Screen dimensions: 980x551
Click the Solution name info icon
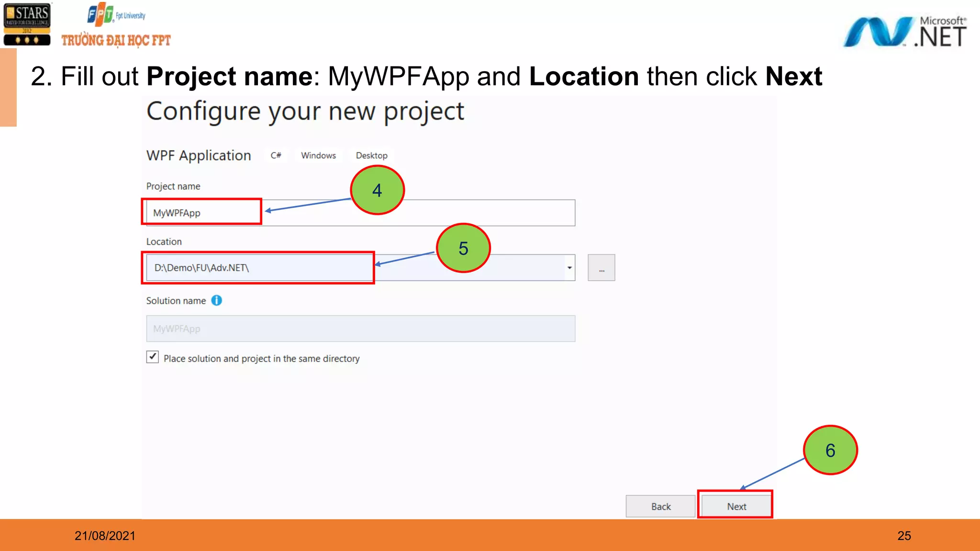[217, 300]
